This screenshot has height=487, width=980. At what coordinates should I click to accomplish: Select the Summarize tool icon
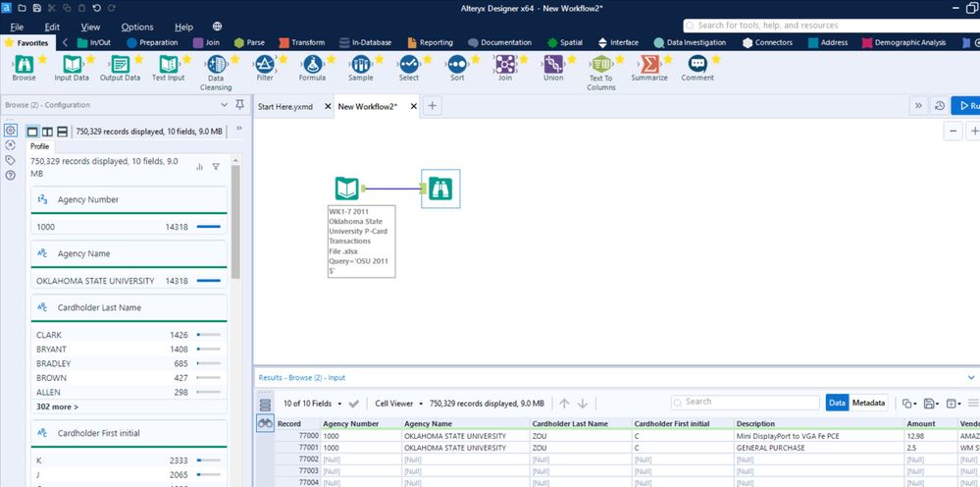(x=649, y=64)
